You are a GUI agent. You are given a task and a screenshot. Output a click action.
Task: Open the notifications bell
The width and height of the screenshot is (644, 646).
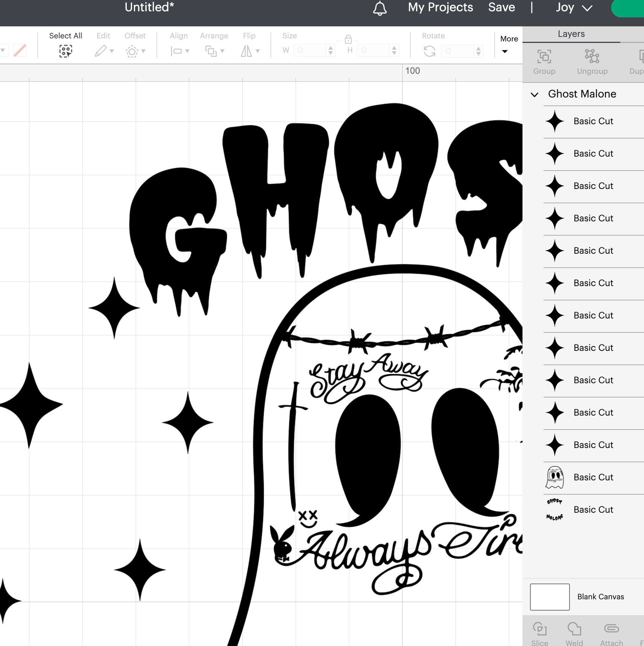pos(380,8)
